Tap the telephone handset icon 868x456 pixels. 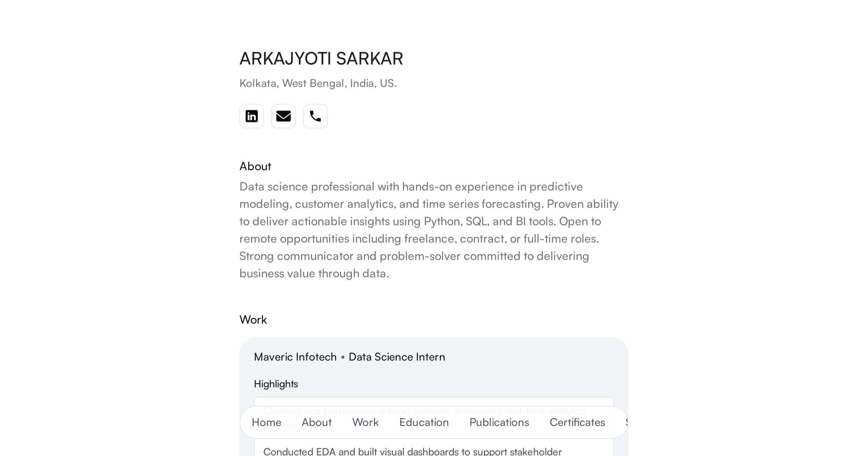tap(315, 116)
